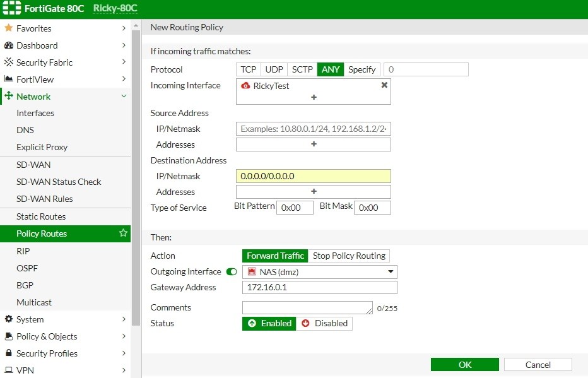588x378 pixels.
Task: Open the Outgoing Interface dropdown arrow
Action: coord(391,271)
